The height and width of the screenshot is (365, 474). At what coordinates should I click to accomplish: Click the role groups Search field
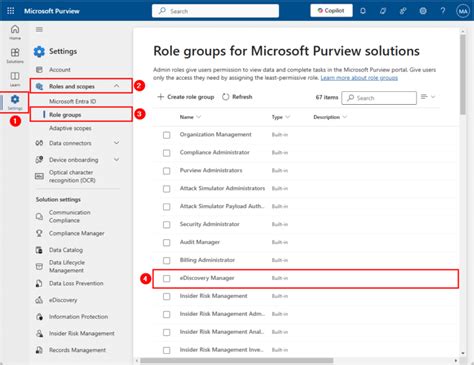(x=379, y=98)
